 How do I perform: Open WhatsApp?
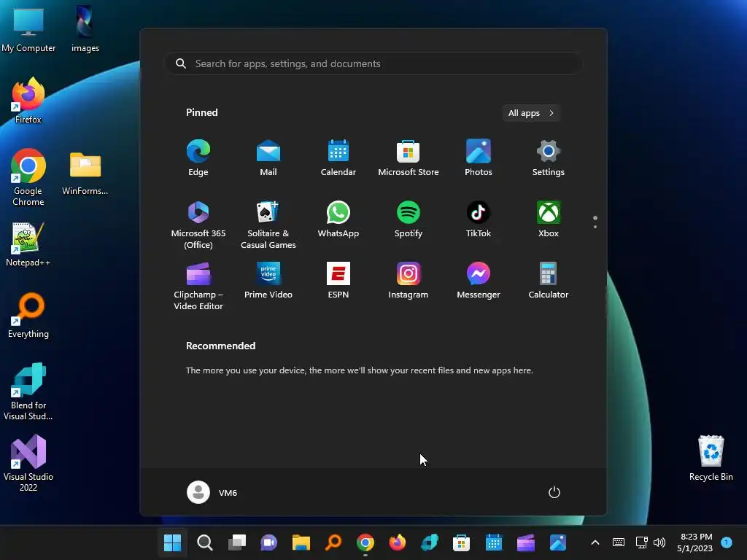pos(338,219)
